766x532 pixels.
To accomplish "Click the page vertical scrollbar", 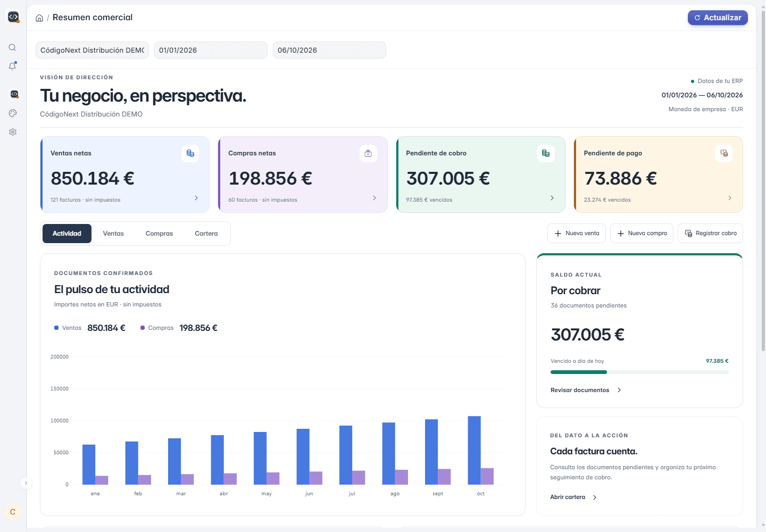I will click(x=763, y=181).
